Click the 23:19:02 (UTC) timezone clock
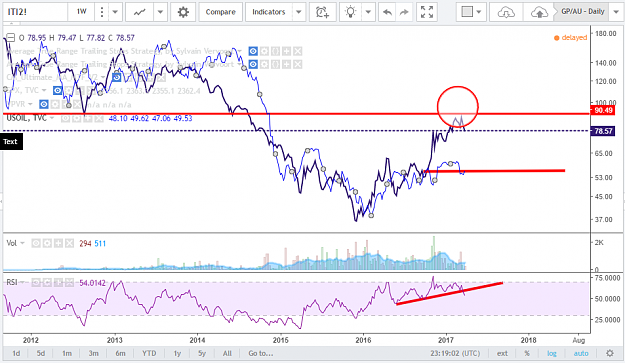 pos(455,353)
